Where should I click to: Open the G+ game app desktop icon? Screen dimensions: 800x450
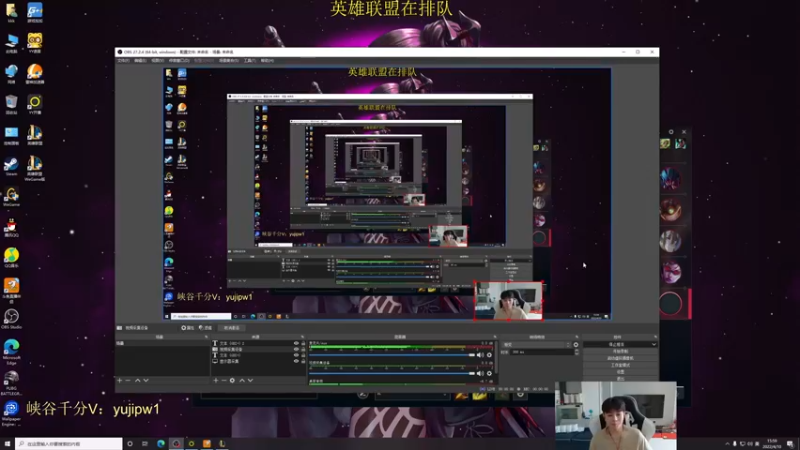click(35, 13)
